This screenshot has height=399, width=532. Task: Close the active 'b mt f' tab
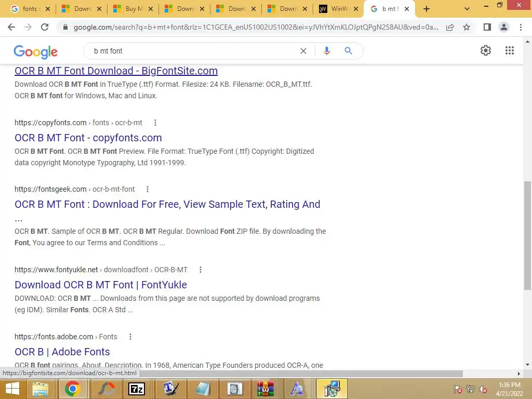pos(406,9)
